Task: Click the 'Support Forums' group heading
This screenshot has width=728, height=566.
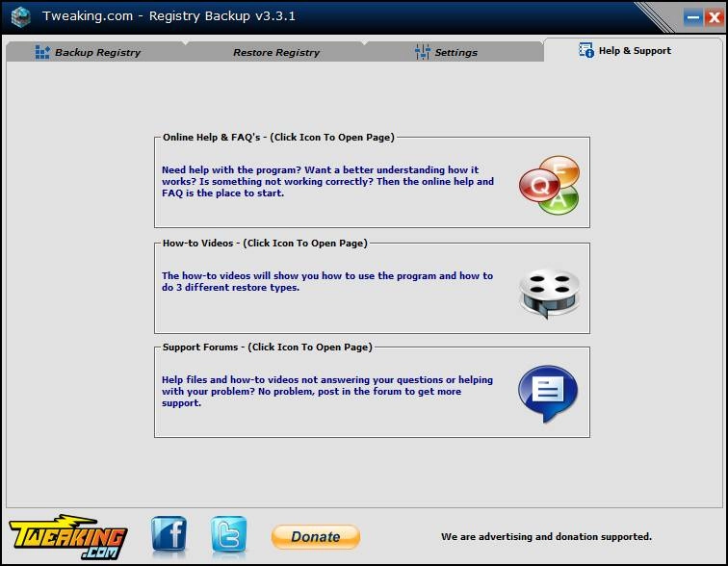Action: (x=268, y=347)
